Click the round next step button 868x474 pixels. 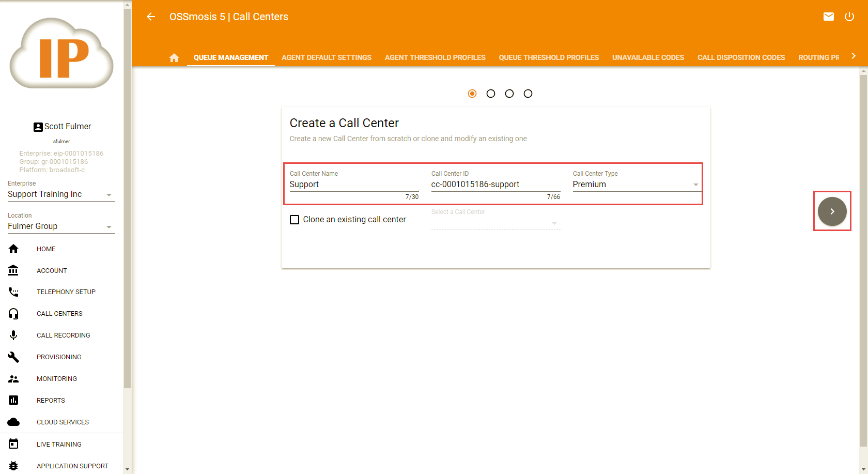click(x=832, y=211)
